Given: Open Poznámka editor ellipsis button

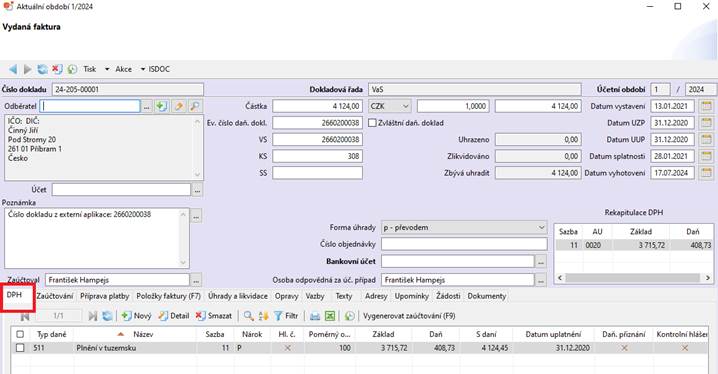Looking at the screenshot, I should (x=196, y=216).
